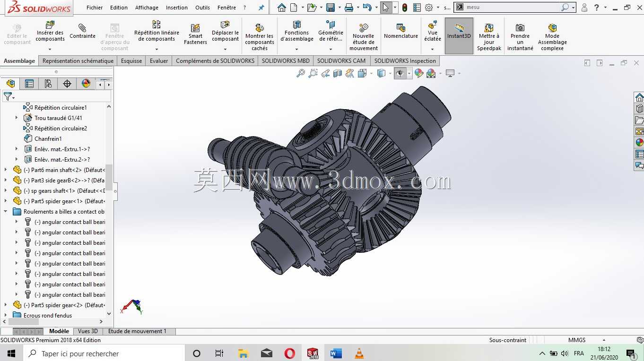Viewport: 644px width, 361px height.
Task: Open the Insertion menu
Action: pos(176,8)
